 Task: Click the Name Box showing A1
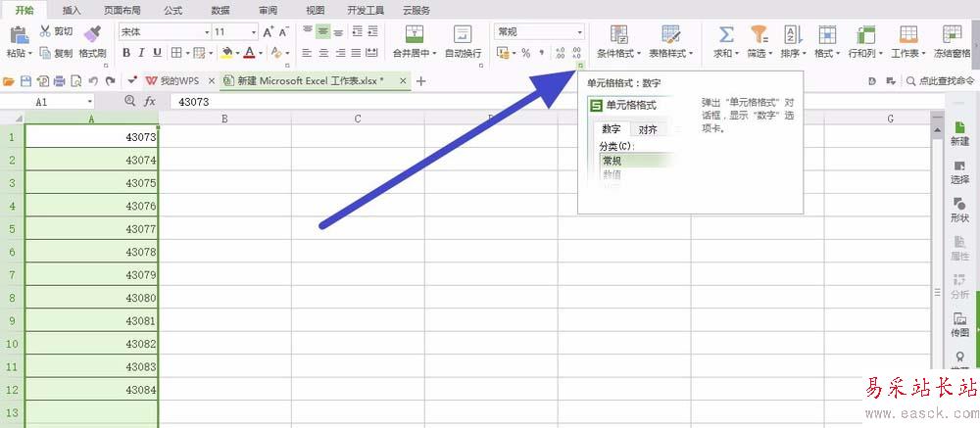pyautogui.click(x=47, y=101)
